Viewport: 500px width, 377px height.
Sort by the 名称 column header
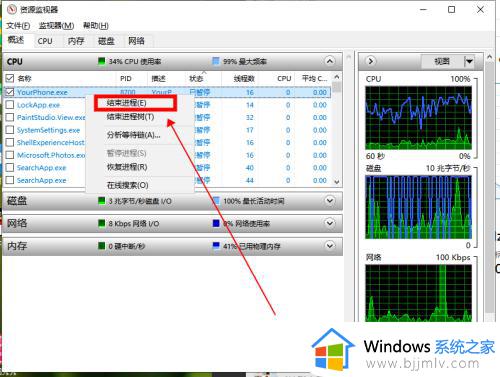pos(24,78)
